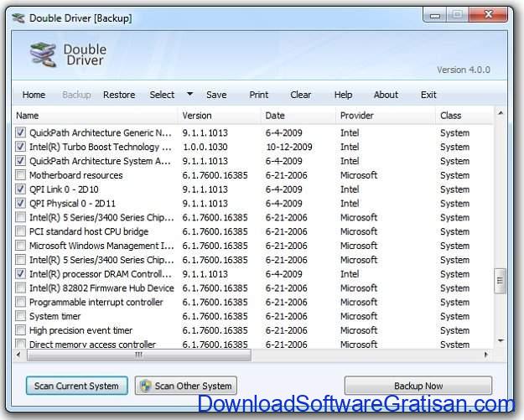Click the horizontal scrollbar thumb
Viewport: 524px width, 420px height.
click(138, 355)
